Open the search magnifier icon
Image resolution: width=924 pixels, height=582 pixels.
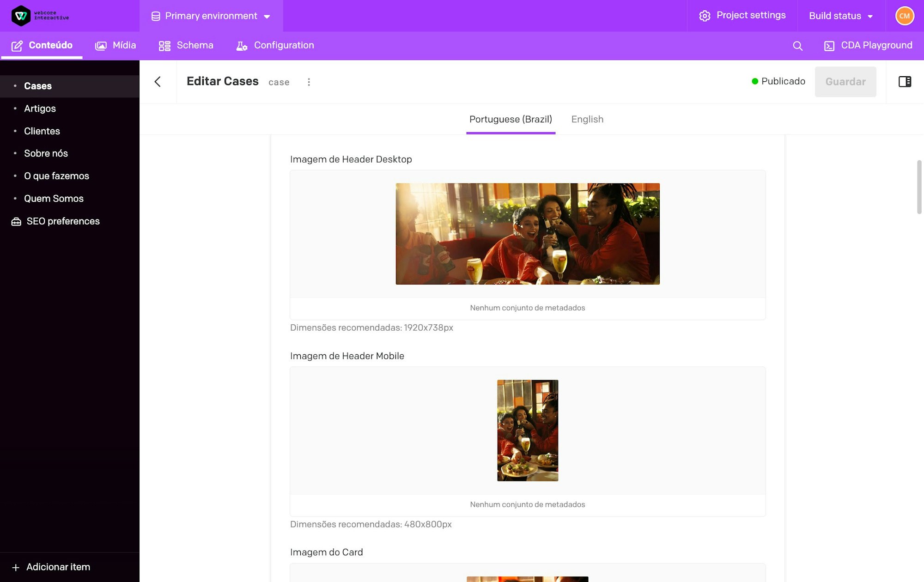(797, 46)
